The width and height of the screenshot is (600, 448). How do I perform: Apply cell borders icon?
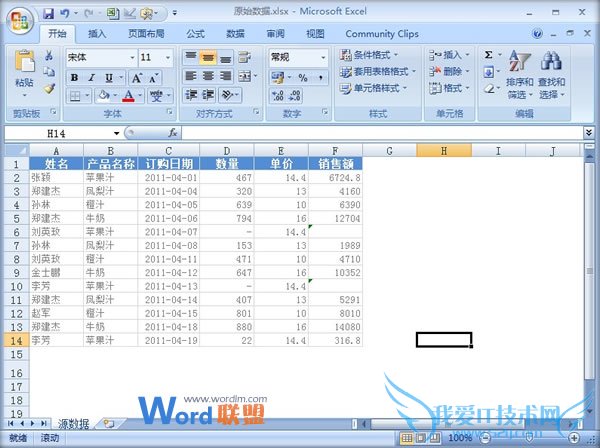tap(75, 96)
